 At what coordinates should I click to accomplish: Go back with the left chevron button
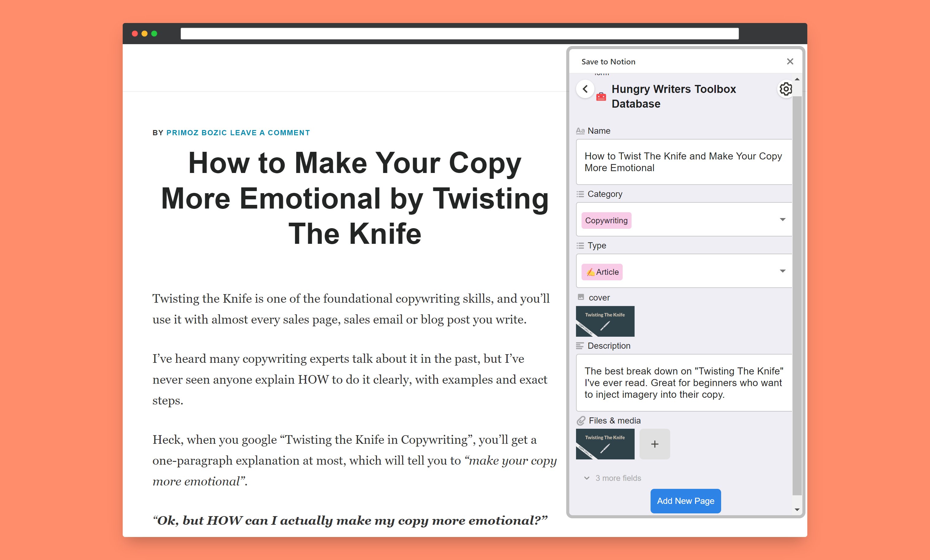tap(585, 89)
